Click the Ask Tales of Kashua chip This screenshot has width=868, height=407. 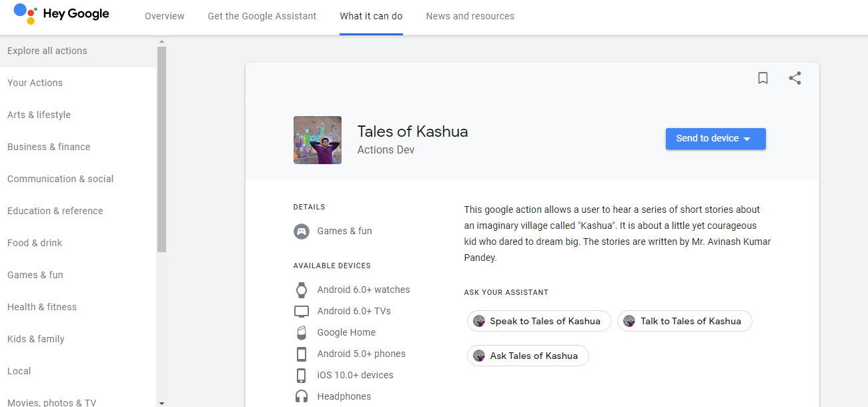tap(528, 356)
